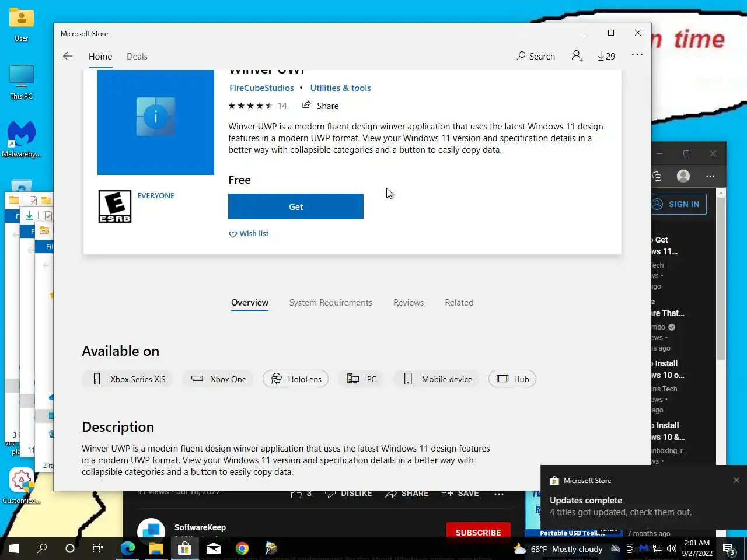Image resolution: width=747 pixels, height=560 pixels.
Task: Select the PC platform chip
Action: pyautogui.click(x=362, y=379)
